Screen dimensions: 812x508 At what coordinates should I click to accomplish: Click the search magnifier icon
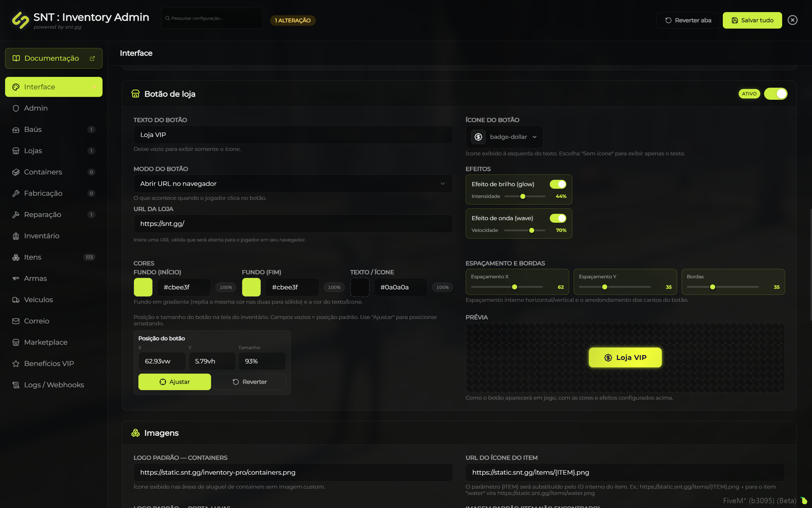167,18
